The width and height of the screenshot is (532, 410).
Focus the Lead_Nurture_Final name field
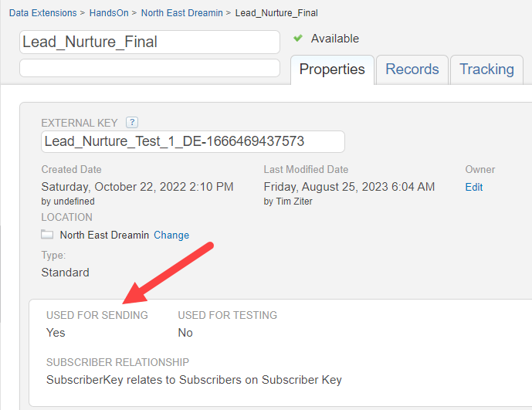pyautogui.click(x=150, y=42)
